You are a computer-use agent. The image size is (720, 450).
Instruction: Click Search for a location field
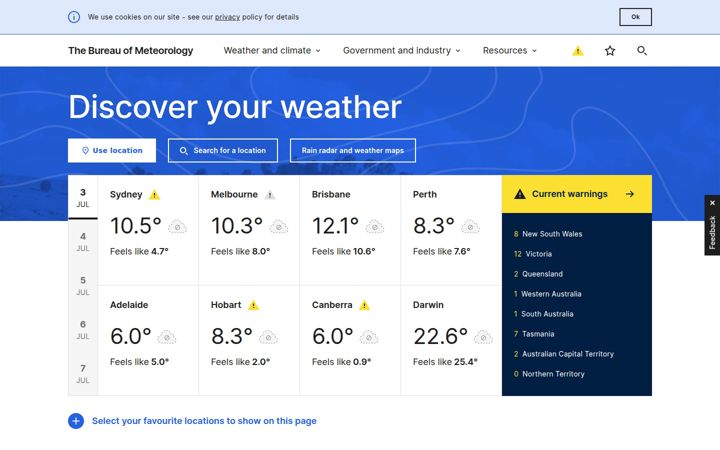(x=223, y=150)
